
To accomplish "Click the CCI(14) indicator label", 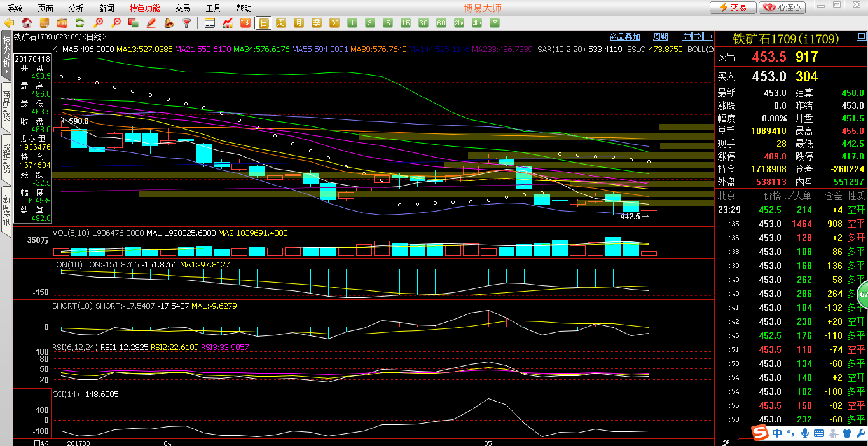I will point(66,395).
